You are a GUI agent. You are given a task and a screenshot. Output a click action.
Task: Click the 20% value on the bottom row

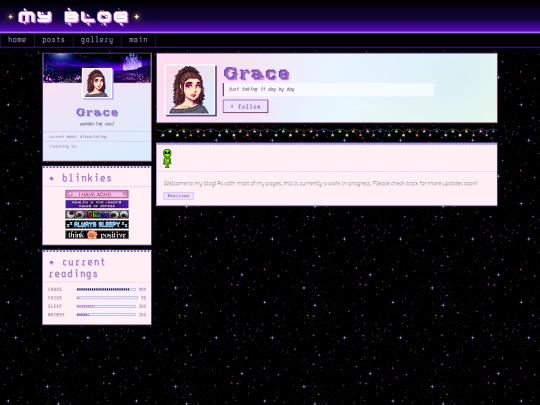pos(143,315)
